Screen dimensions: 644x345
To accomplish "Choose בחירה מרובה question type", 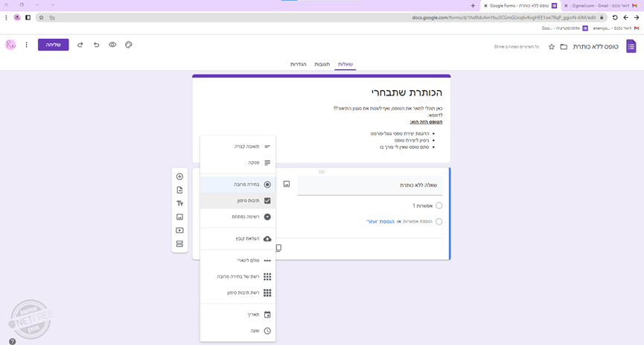I will 237,185.
